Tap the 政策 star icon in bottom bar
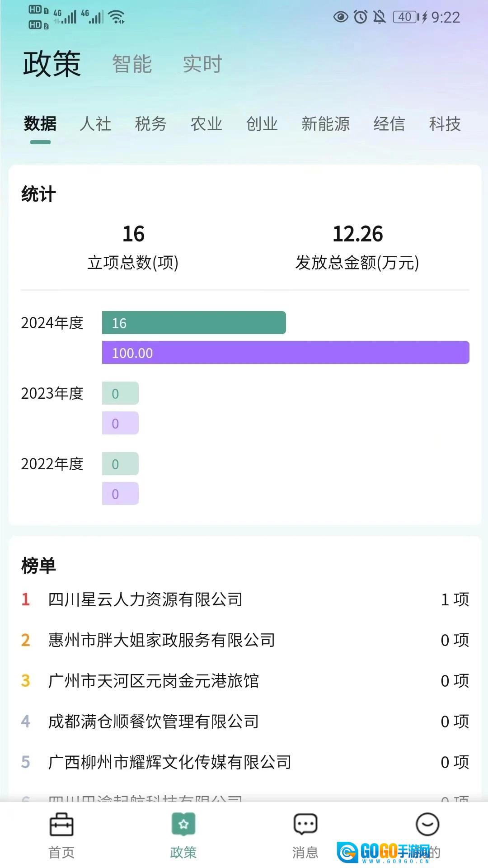Image resolution: width=488 pixels, height=868 pixels. click(x=183, y=824)
